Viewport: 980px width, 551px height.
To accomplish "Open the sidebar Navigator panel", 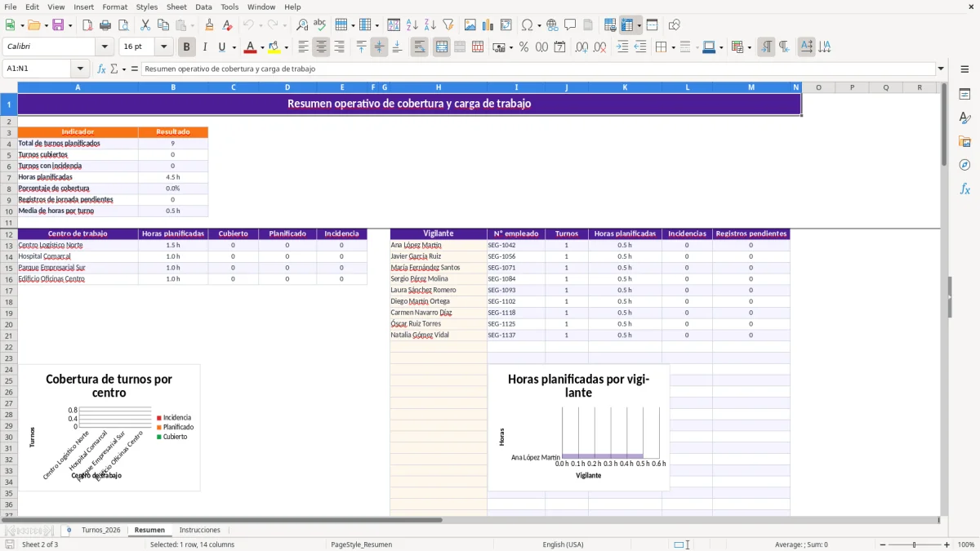I will coord(964,165).
